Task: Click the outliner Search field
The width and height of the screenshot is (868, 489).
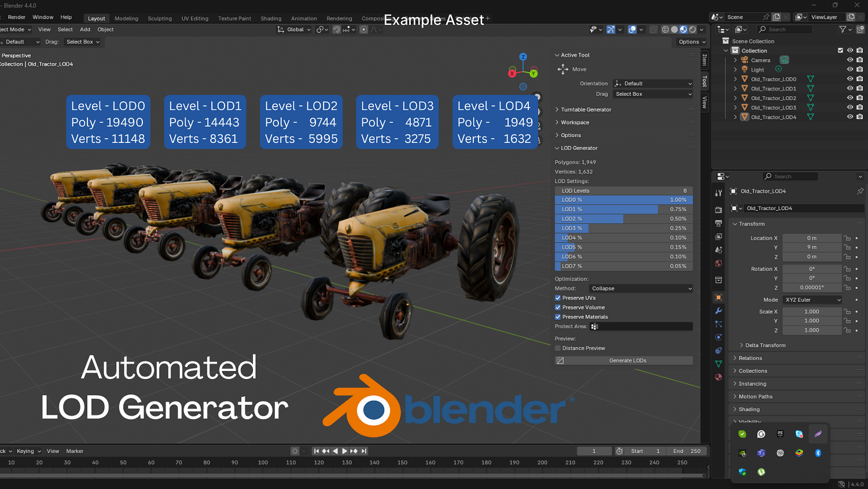Action: point(784,30)
